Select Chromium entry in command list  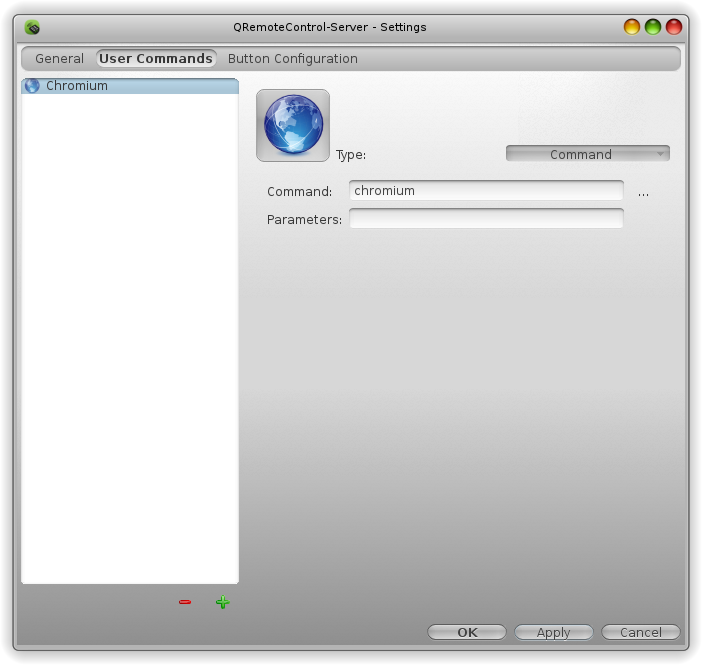coord(130,86)
